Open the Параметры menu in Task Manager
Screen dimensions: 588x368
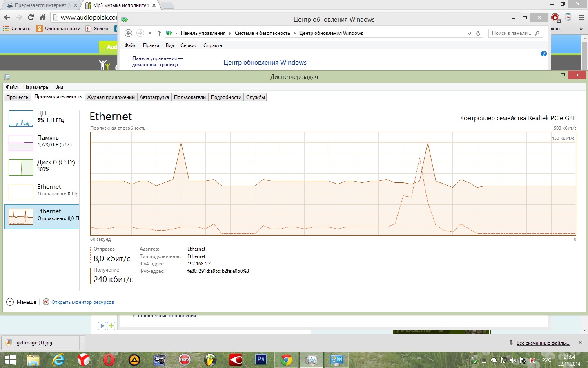tap(36, 87)
